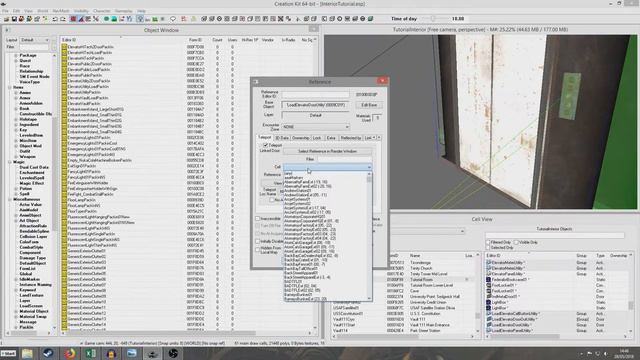
Task: Click the green circle toolbar icon
Action: point(106,19)
